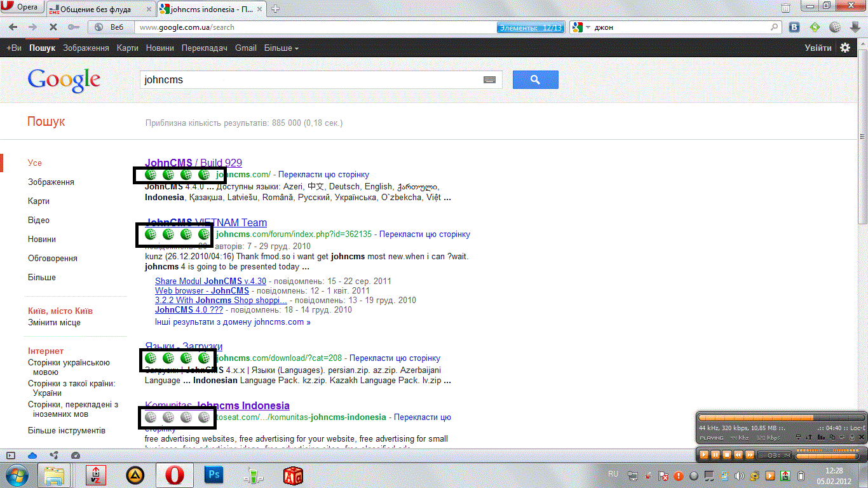Pause playback in the media player
868x488 pixels.
pos(715,455)
